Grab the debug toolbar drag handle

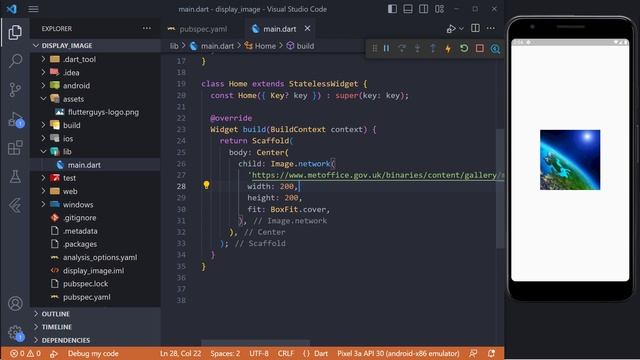[374, 49]
